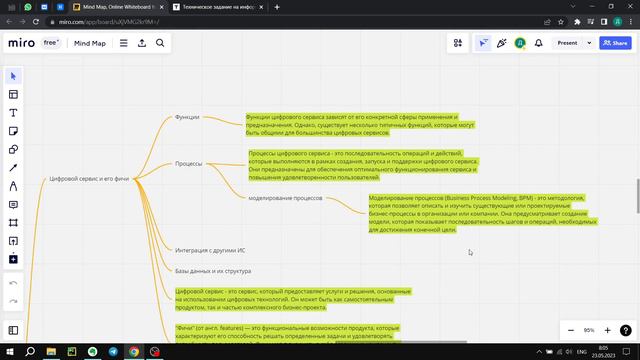Viewport: 640px width, 360px height.
Task: Open the templates tool in left toolbar
Action: pos(13,95)
